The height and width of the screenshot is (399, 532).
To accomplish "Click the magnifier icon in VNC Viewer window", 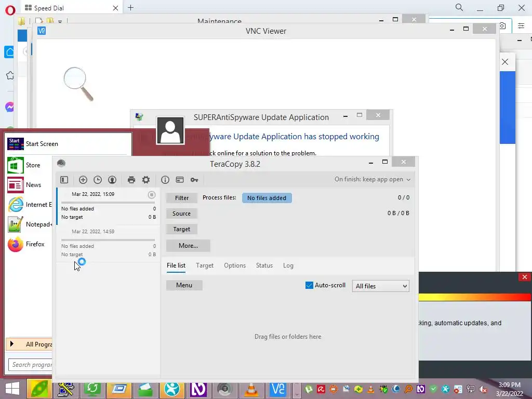I will pyautogui.click(x=79, y=84).
